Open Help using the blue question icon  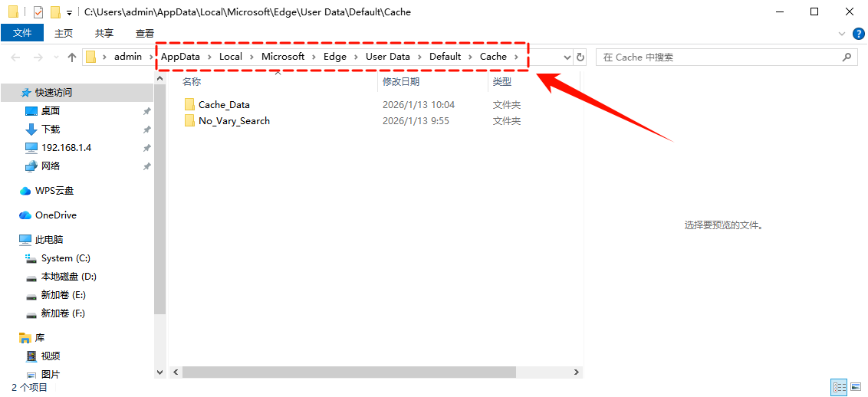pos(859,34)
